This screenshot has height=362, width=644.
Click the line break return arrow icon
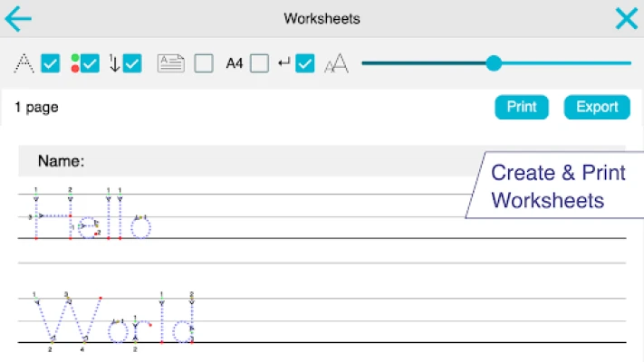(x=284, y=63)
